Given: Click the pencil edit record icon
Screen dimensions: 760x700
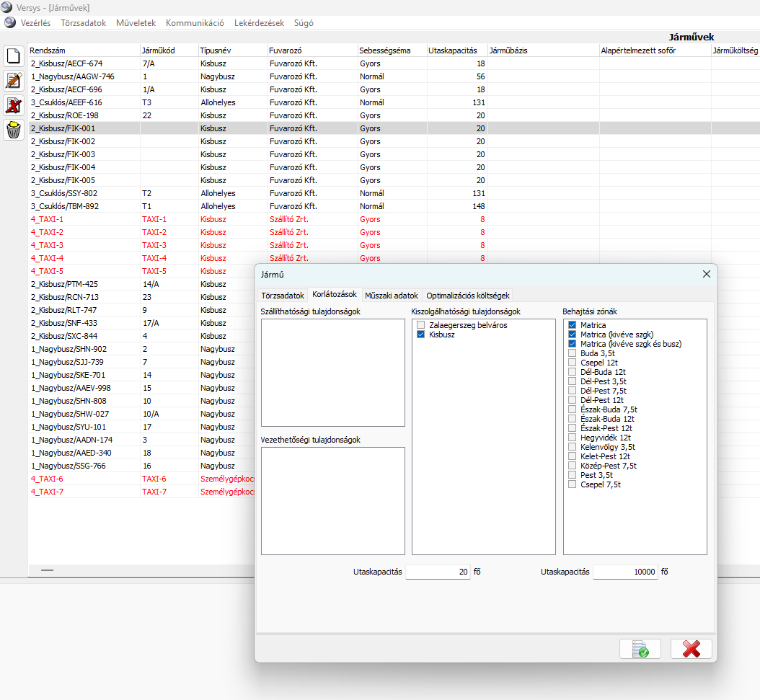Looking at the screenshot, I should 13,81.
